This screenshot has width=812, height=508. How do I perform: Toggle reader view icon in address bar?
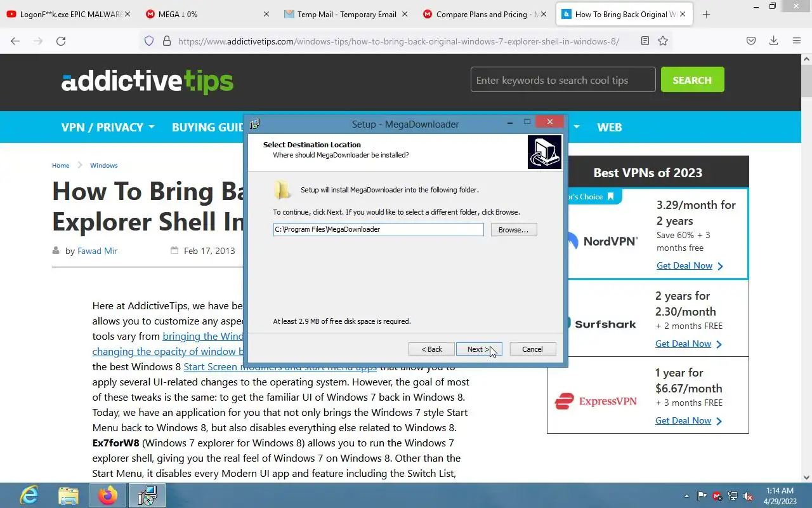645,41
